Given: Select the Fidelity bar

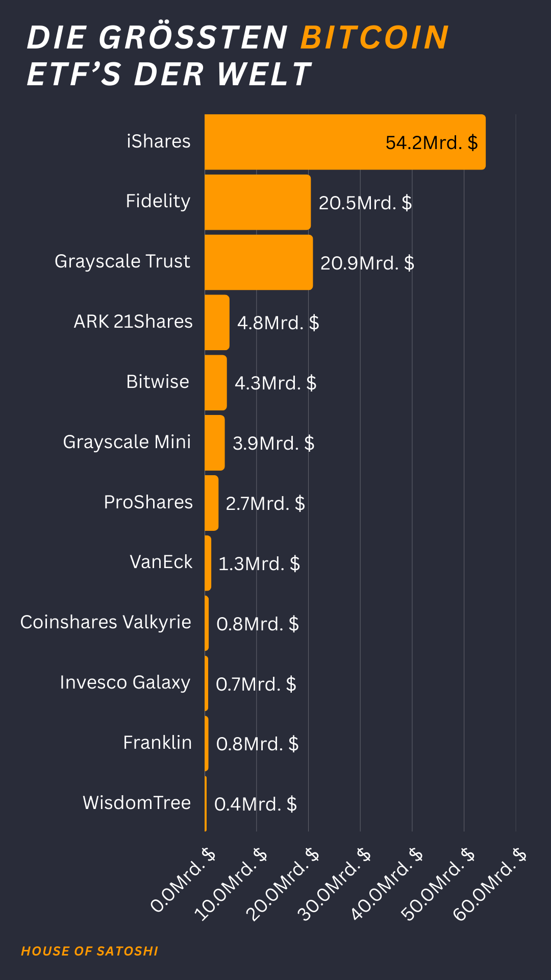Looking at the screenshot, I should (258, 202).
